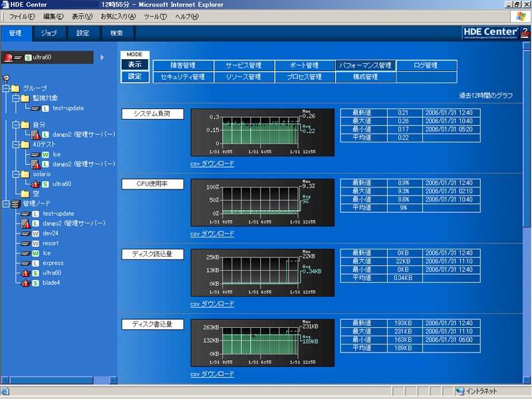Click the intranet zone icon in status bar
Viewport: 532px width, 399px height.
click(x=460, y=391)
